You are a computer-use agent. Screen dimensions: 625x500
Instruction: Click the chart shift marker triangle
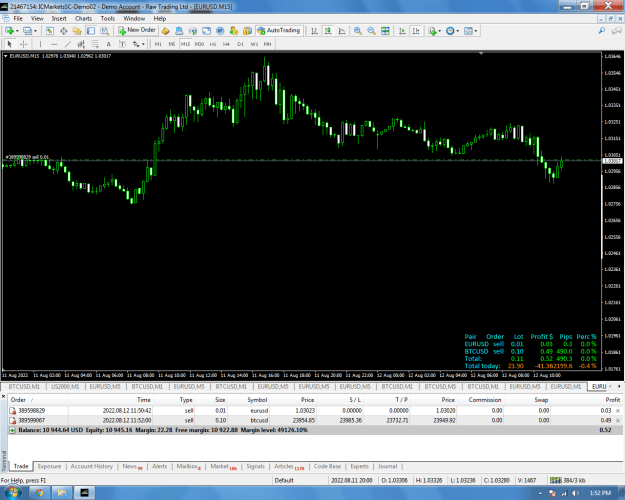[x=481, y=53]
